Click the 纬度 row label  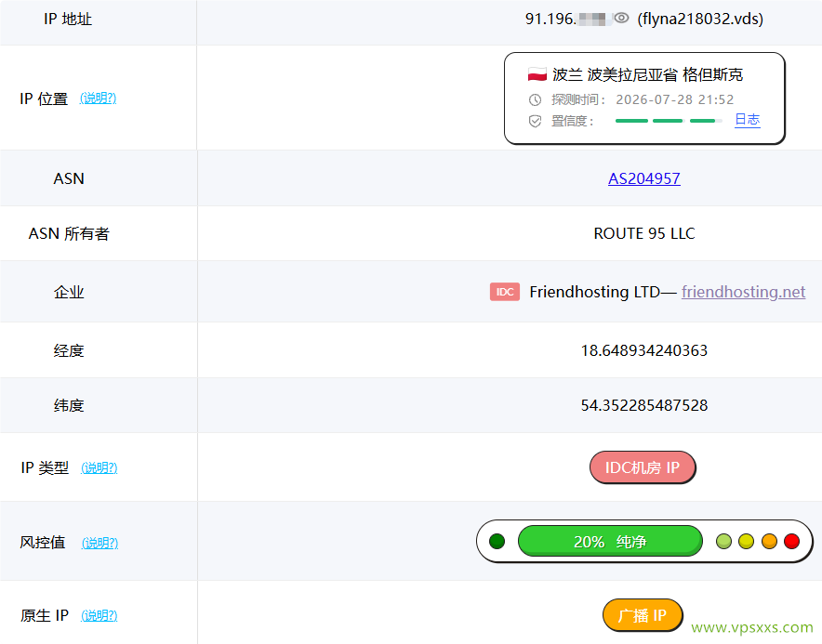[x=69, y=405]
